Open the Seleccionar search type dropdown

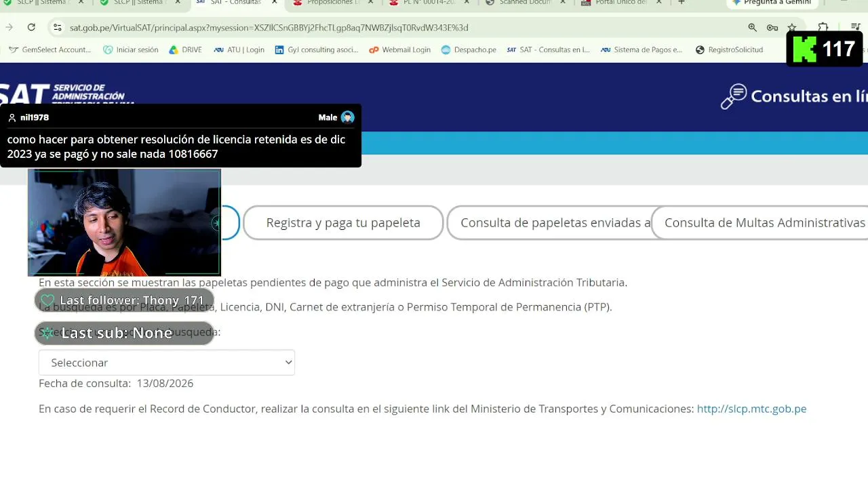point(167,363)
